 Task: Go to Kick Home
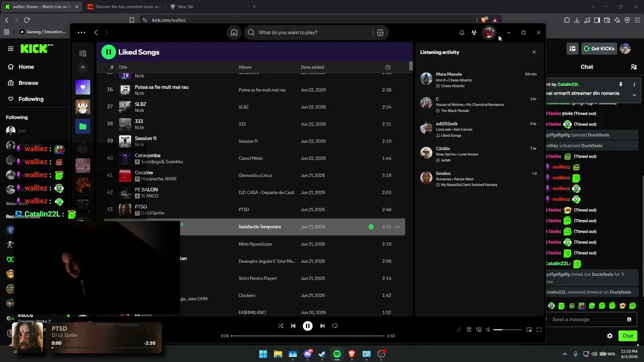(21, 67)
